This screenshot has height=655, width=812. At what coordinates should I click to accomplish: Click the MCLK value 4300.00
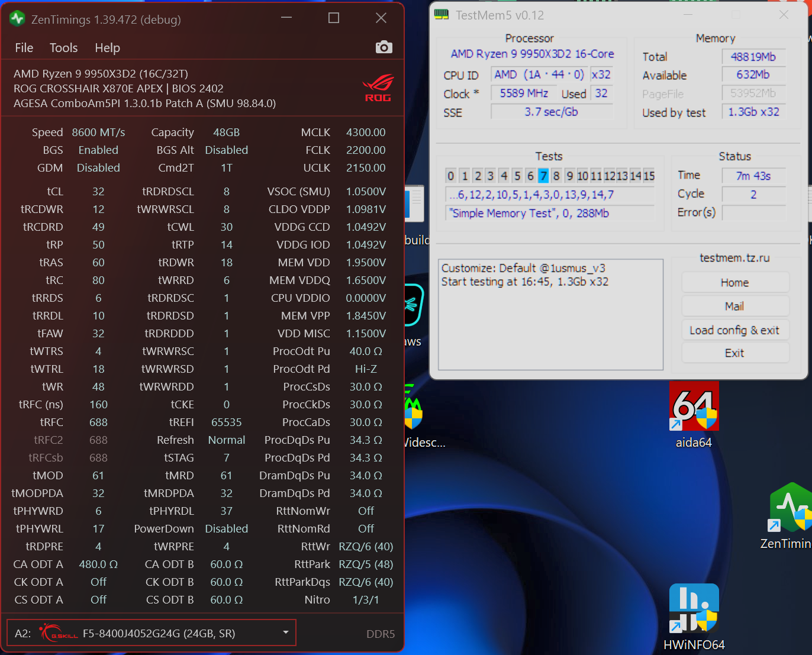point(366,133)
